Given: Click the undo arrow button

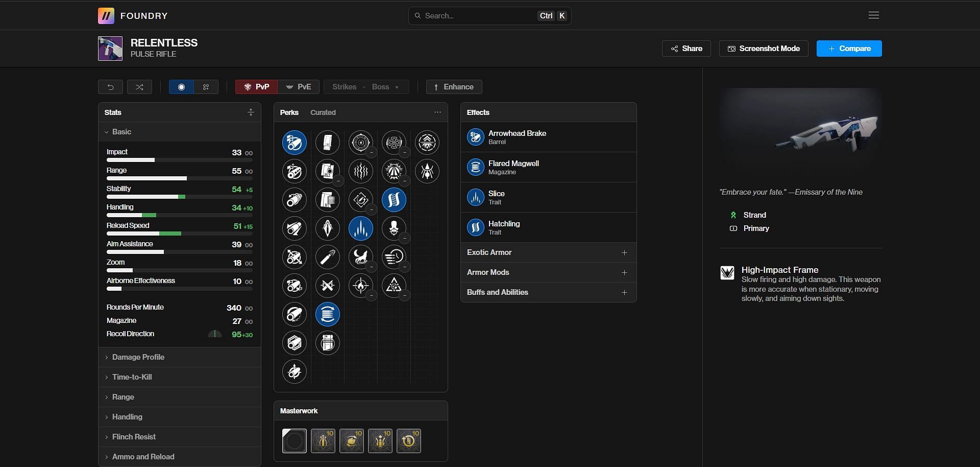Looking at the screenshot, I should click(110, 87).
